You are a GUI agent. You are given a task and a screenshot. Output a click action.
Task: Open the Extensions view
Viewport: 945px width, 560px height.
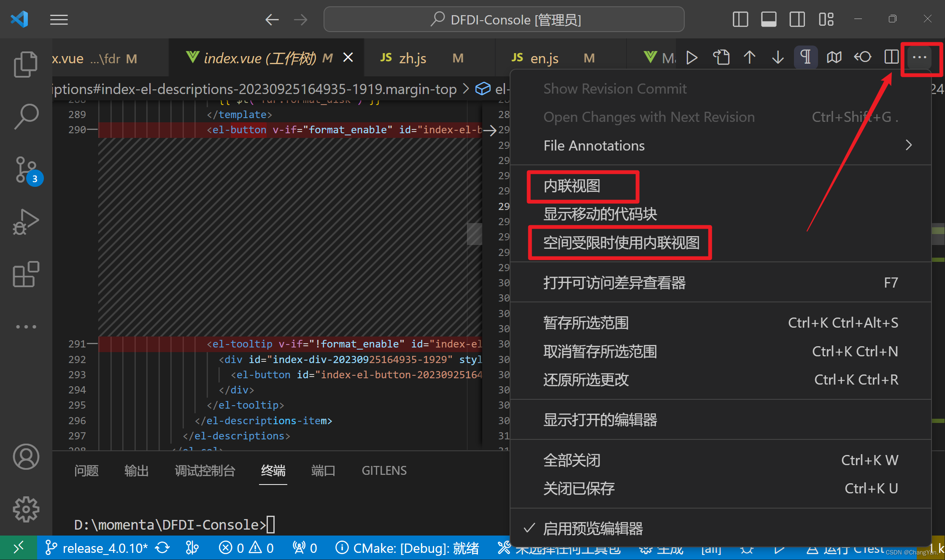coord(26,275)
